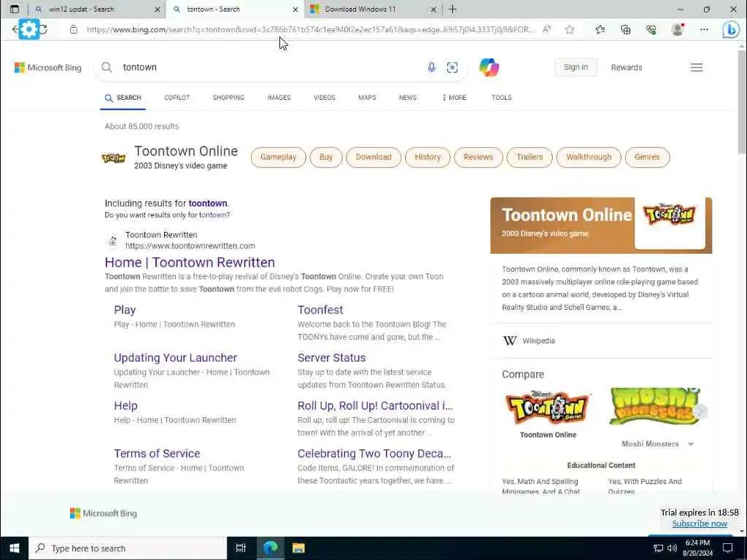The height and width of the screenshot is (560, 747).
Task: Expand the More search options
Action: [x=454, y=98]
